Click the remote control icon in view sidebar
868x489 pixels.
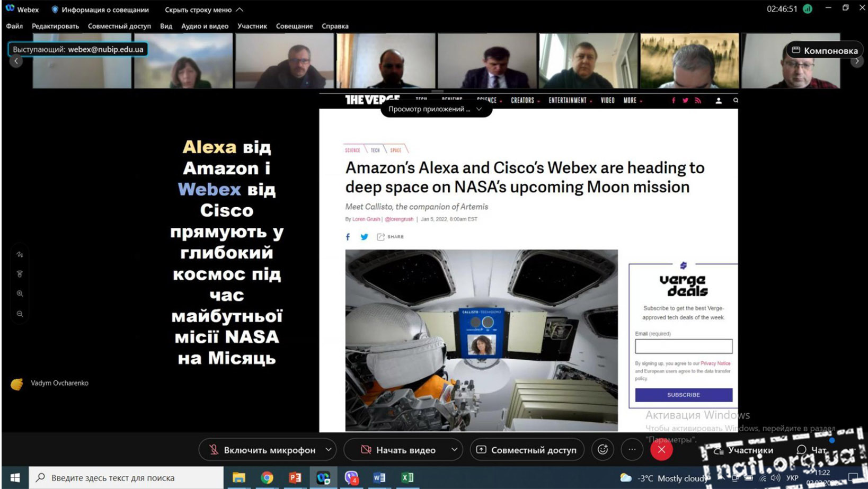[x=20, y=274]
